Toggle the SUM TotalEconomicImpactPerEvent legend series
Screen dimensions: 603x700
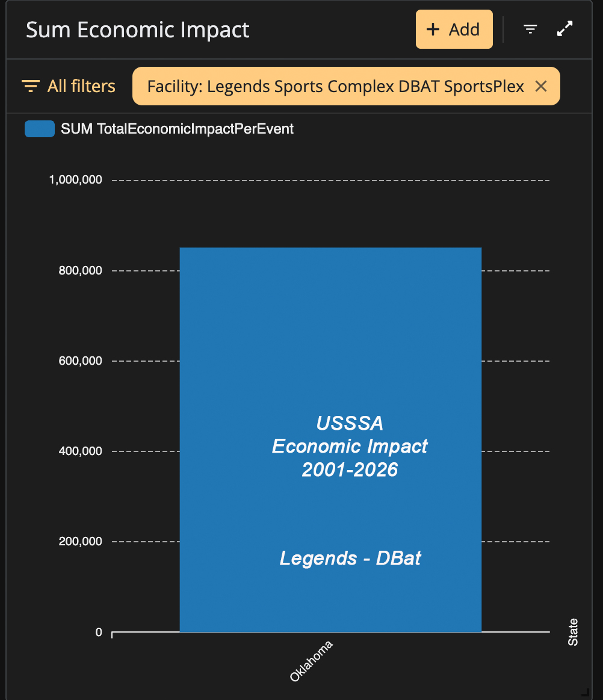tap(159, 129)
